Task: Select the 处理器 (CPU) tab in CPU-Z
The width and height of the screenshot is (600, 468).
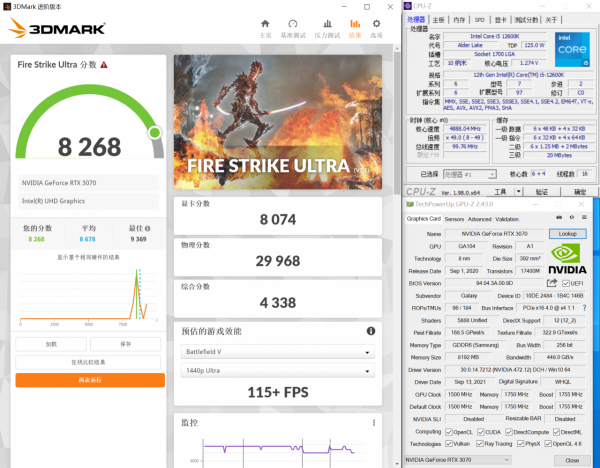Action: [416, 20]
